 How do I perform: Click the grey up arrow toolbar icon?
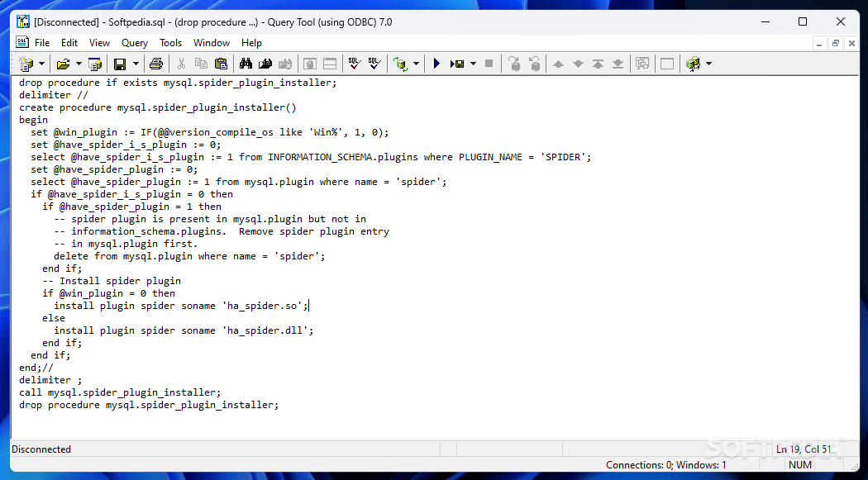[559, 64]
